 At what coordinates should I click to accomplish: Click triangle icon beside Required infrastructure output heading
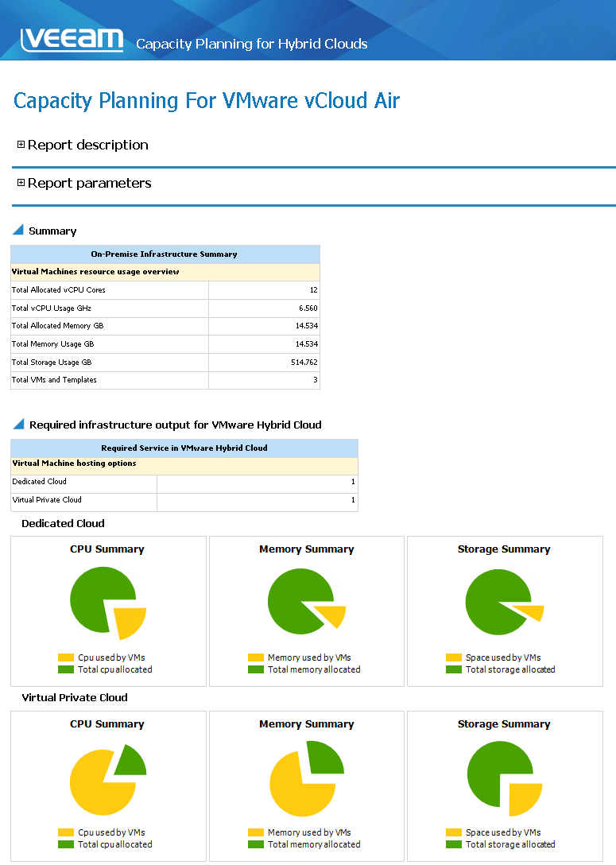18,424
